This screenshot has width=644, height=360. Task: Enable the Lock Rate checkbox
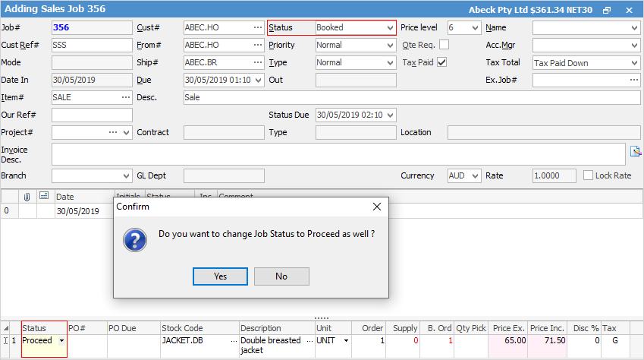[589, 175]
